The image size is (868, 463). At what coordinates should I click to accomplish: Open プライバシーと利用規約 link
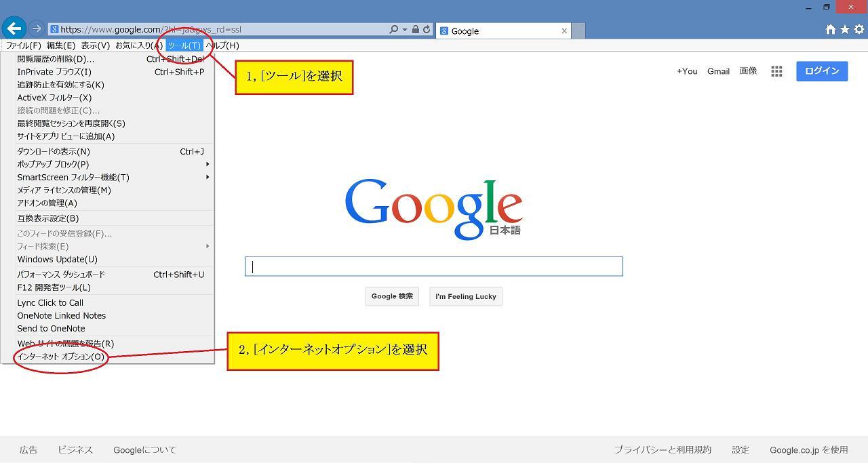point(663,450)
